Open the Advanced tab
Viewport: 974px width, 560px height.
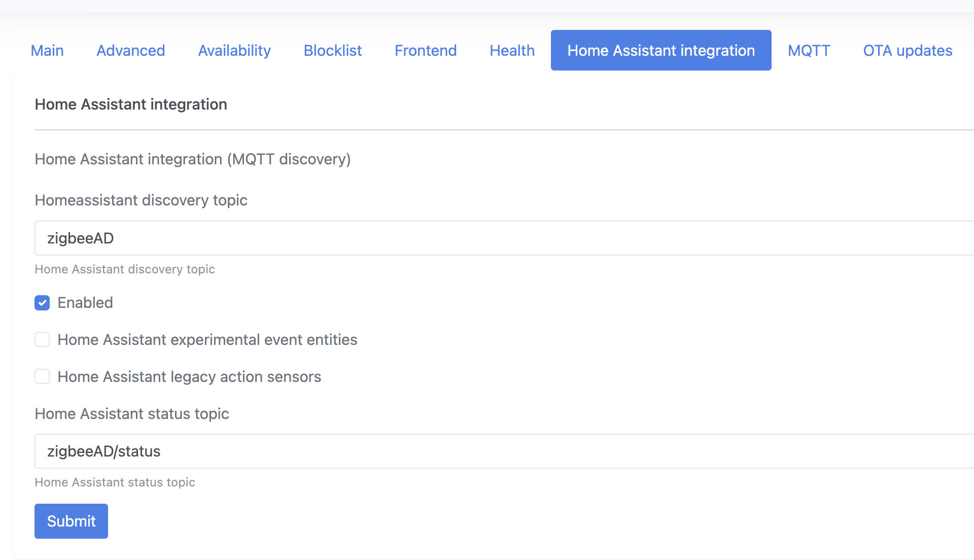(x=131, y=51)
